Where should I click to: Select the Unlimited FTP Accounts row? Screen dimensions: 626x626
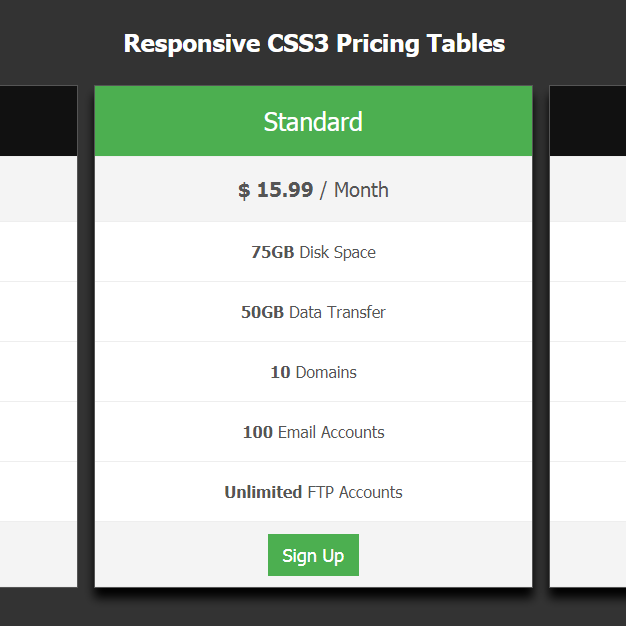pyautogui.click(x=313, y=491)
